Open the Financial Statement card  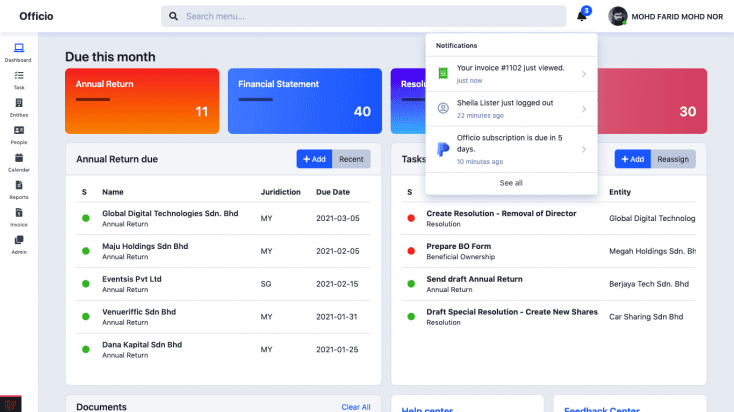[x=305, y=101]
